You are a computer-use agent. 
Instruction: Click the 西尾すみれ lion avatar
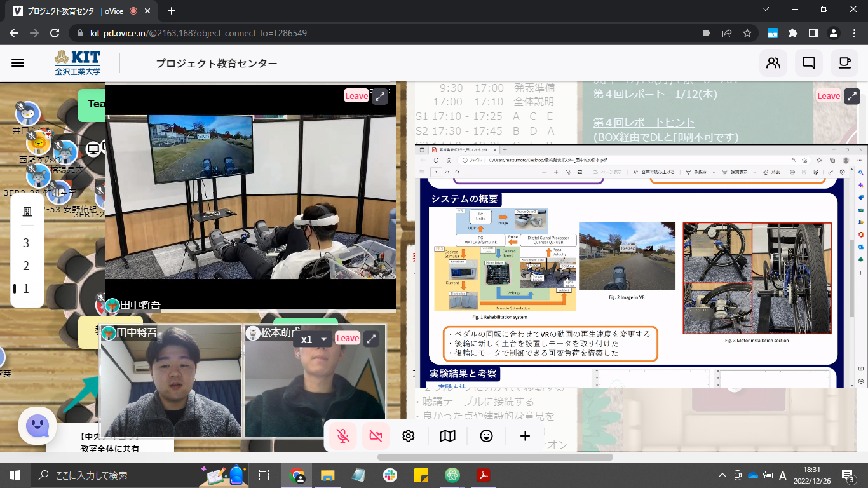pyautogui.click(x=39, y=144)
